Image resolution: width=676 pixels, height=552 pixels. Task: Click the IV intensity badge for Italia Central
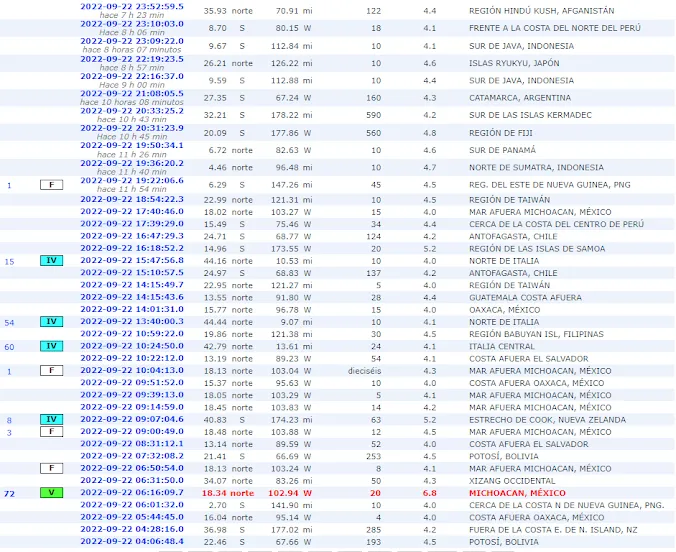51,346
